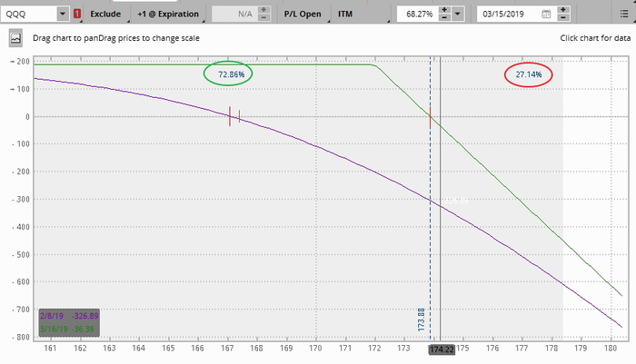Open the ITM probability mode menu
The height and width of the screenshot is (364, 636).
tap(345, 14)
